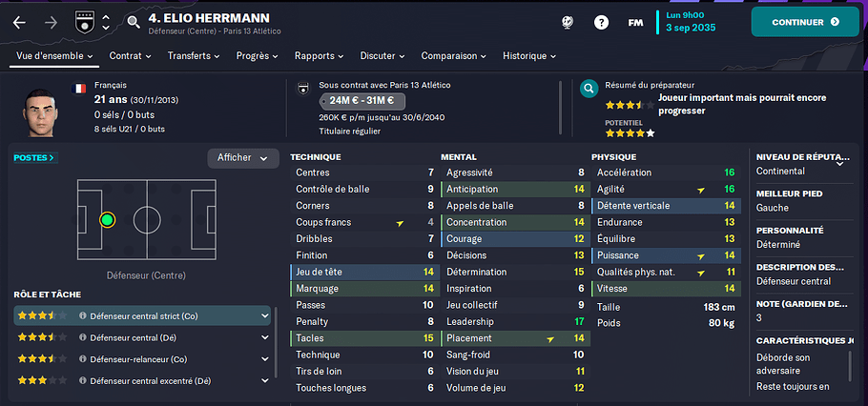Go back with the left arrow icon
Screen dimensions: 868x406
pyautogui.click(x=19, y=23)
